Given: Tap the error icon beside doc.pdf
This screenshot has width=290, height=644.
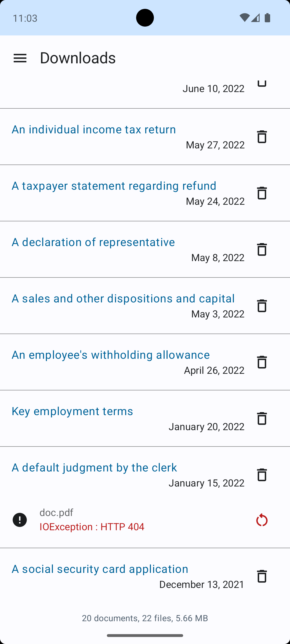Looking at the screenshot, I should click(20, 520).
